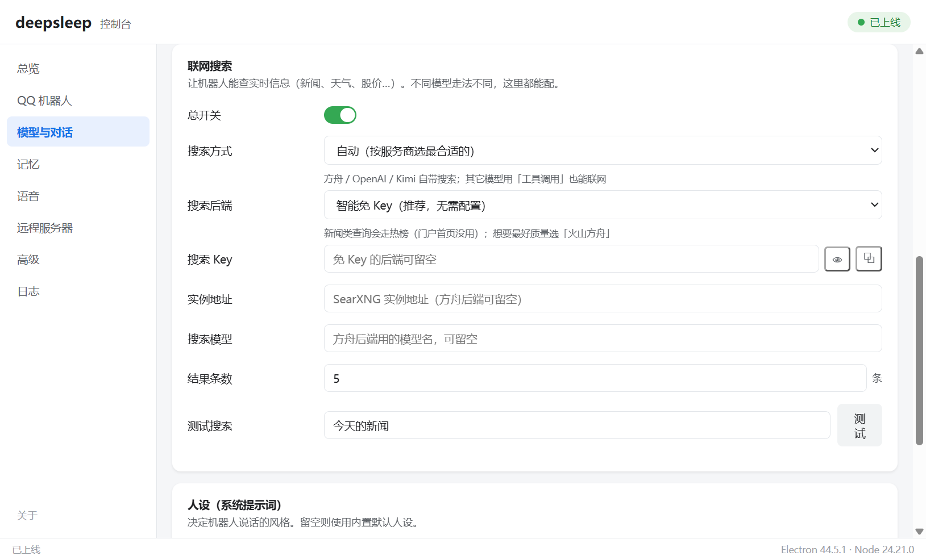This screenshot has width=926, height=560.
Task: Focus the 实例地址 SearXNG field
Action: coord(603,299)
